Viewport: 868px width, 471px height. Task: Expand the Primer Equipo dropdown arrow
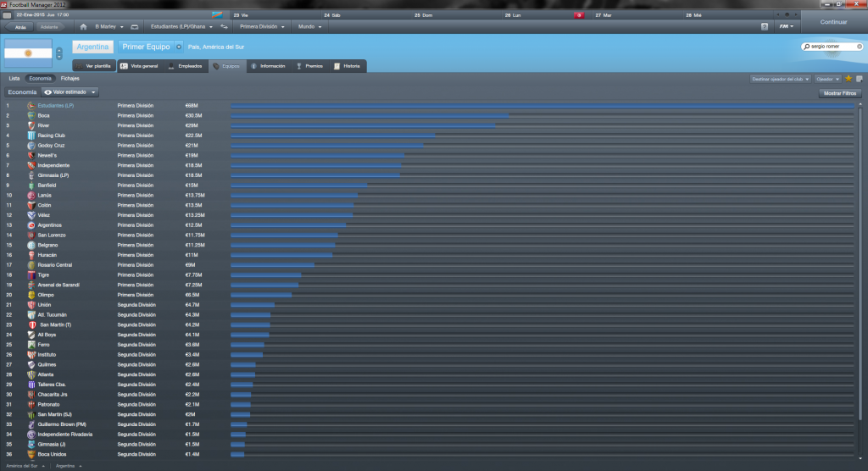click(179, 47)
